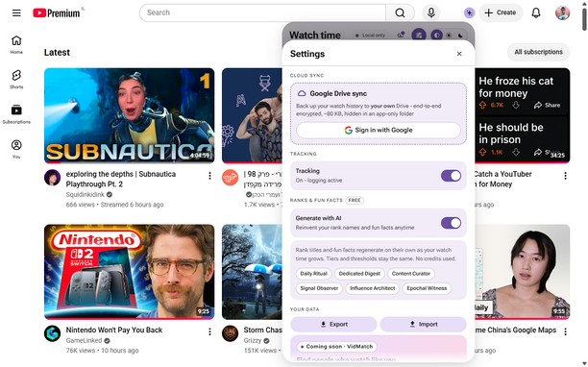The image size is (588, 367).
Task: Click the Local only status label
Action: pyautogui.click(x=370, y=36)
